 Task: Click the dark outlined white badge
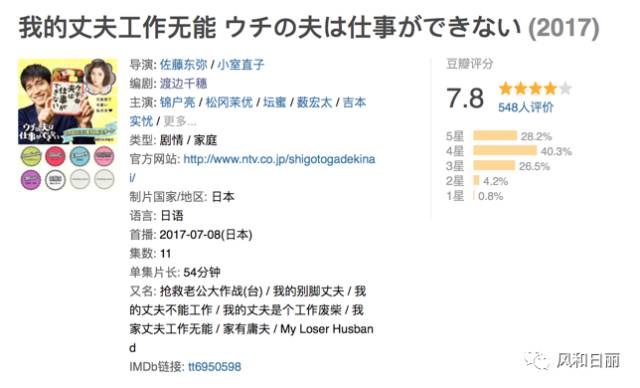pyautogui.click(x=55, y=180)
